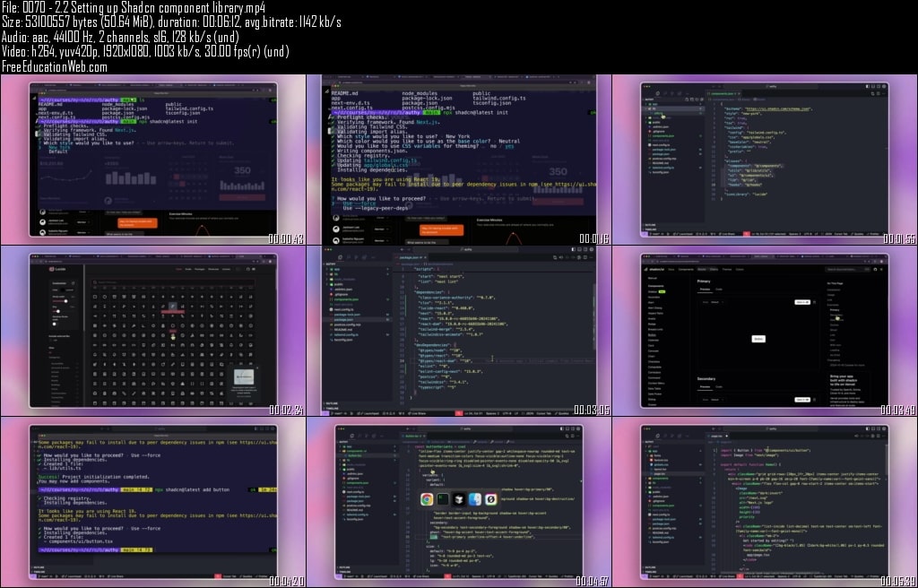Focus search documentation field in 00:03:49
The image size is (918, 588).
pyautogui.click(x=847, y=270)
